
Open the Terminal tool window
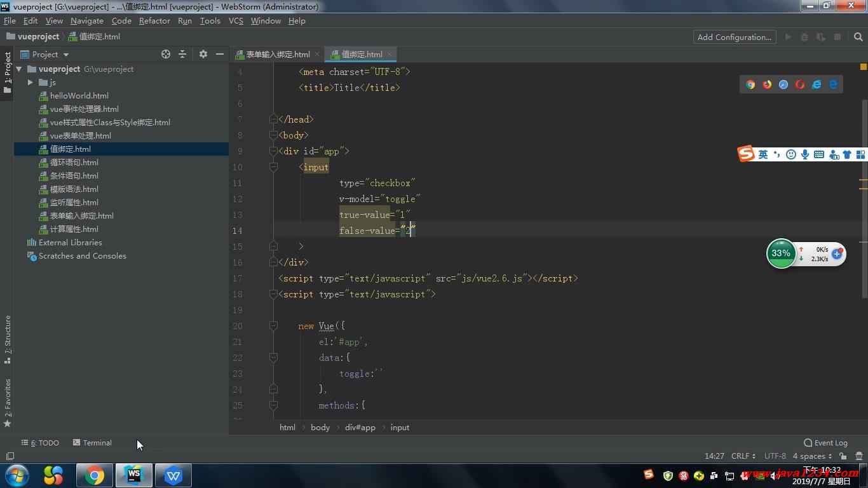coord(92,443)
